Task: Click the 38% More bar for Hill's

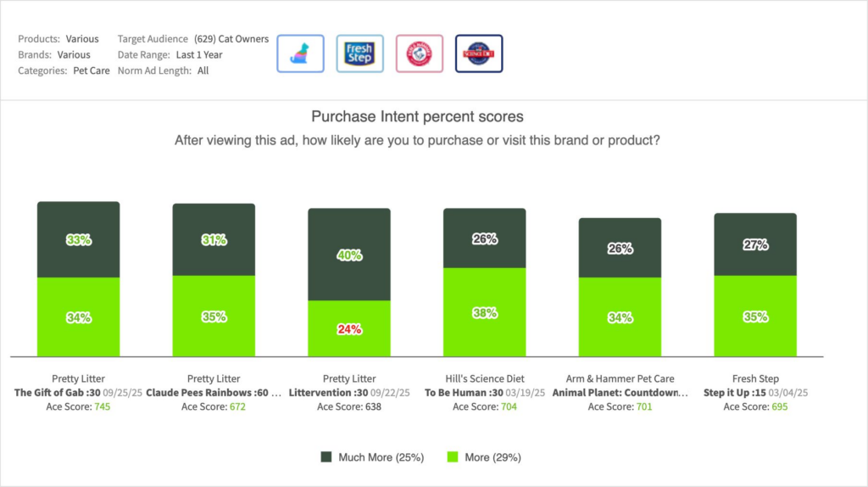Action: [x=485, y=312]
